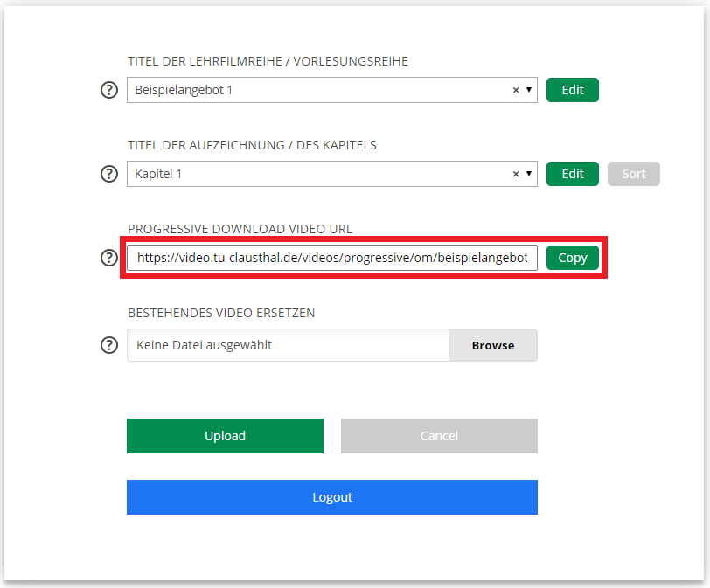Edit the Beispielangebot 1 series title
The width and height of the screenshot is (710, 588).
tap(572, 90)
